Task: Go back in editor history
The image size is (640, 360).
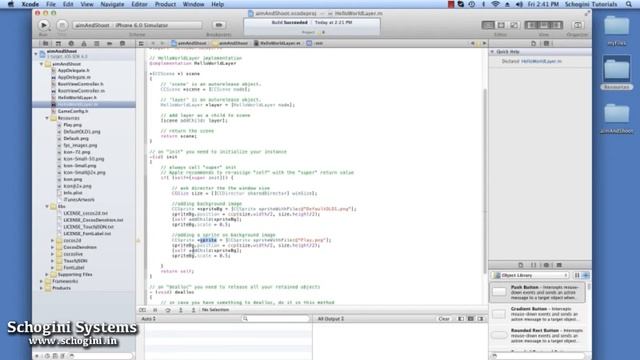Action: tap(153, 43)
